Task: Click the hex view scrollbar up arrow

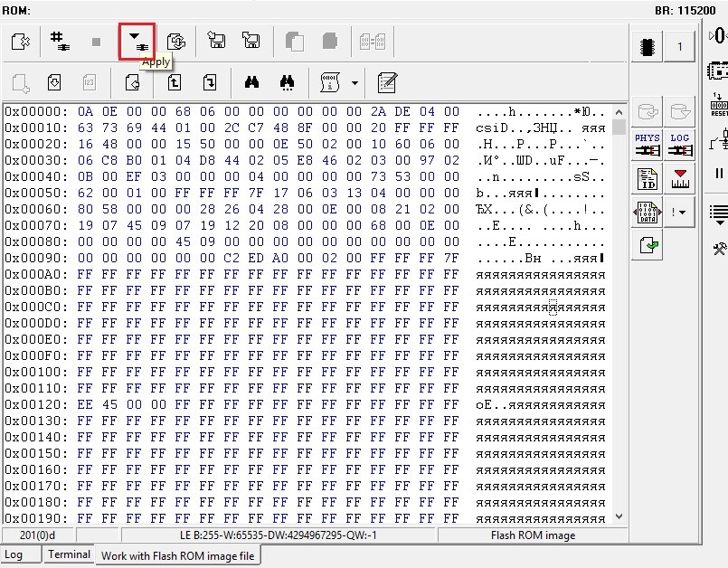Action: coord(619,112)
